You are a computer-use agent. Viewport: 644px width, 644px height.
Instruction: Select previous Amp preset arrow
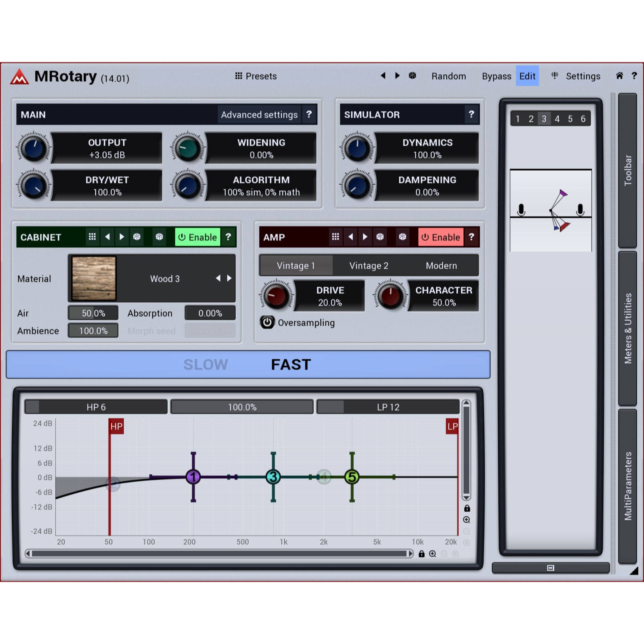click(x=350, y=237)
